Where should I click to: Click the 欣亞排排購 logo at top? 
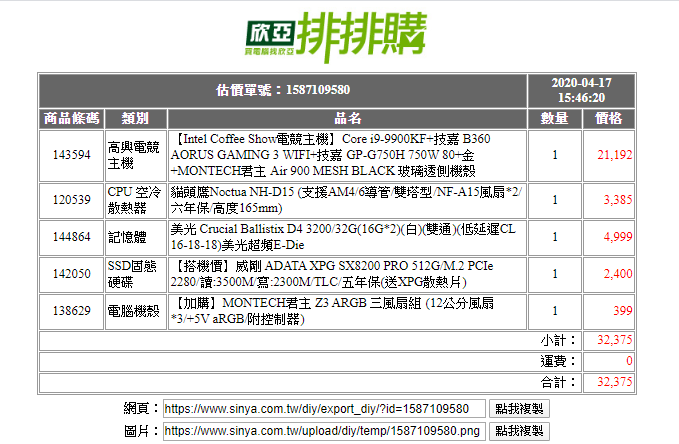(336, 36)
